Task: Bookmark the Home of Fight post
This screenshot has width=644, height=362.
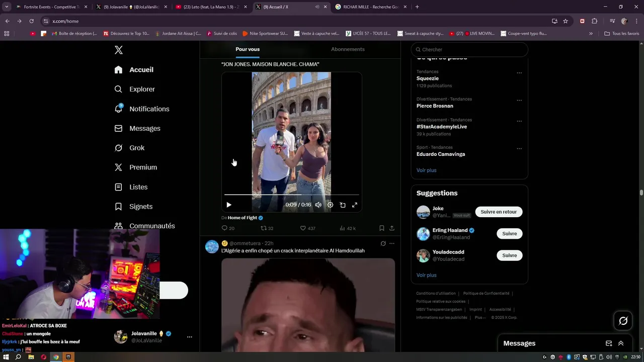Action: click(x=382, y=228)
